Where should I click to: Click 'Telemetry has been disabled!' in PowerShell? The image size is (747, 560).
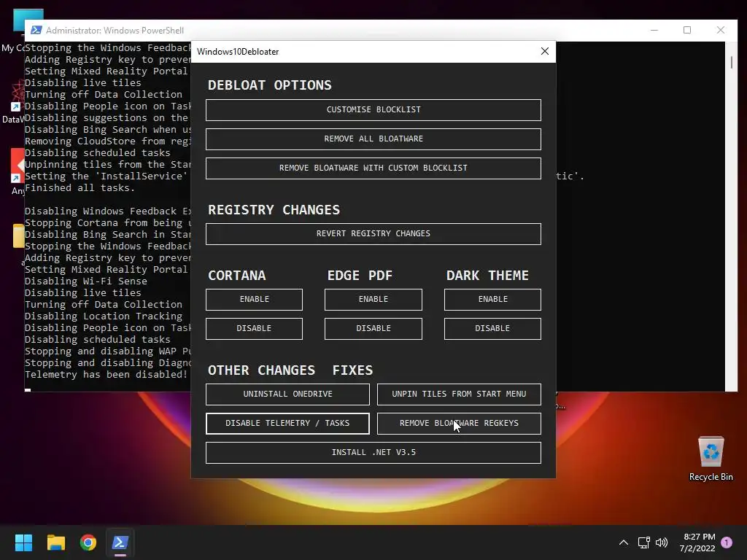(x=107, y=374)
